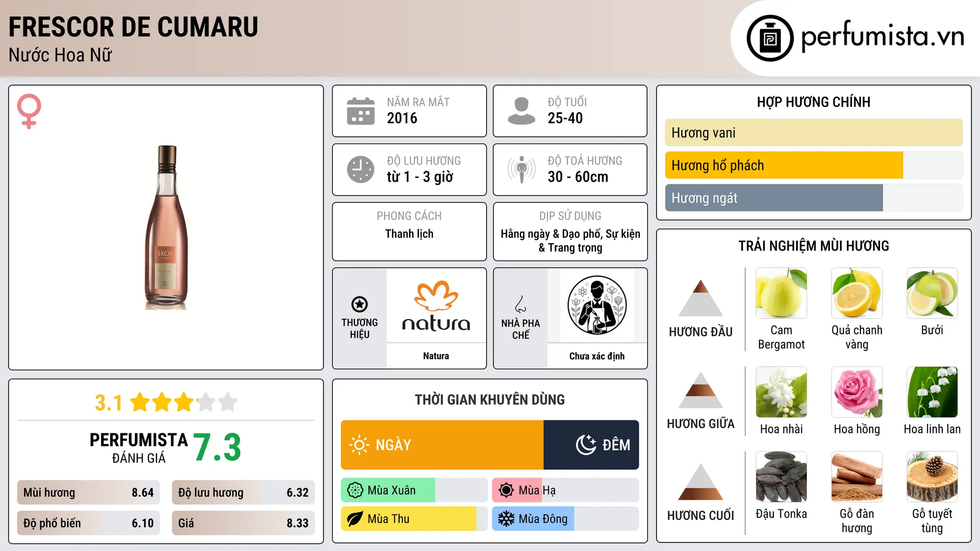Click the Mùa Xuân season bar
The height and width of the screenshot is (551, 980).
tap(414, 490)
